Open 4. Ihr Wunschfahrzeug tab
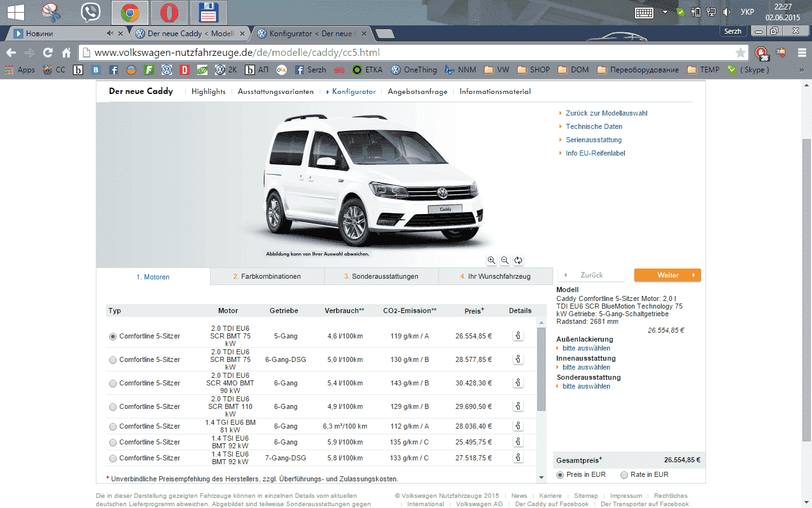Image resolution: width=812 pixels, height=508 pixels. [495, 276]
